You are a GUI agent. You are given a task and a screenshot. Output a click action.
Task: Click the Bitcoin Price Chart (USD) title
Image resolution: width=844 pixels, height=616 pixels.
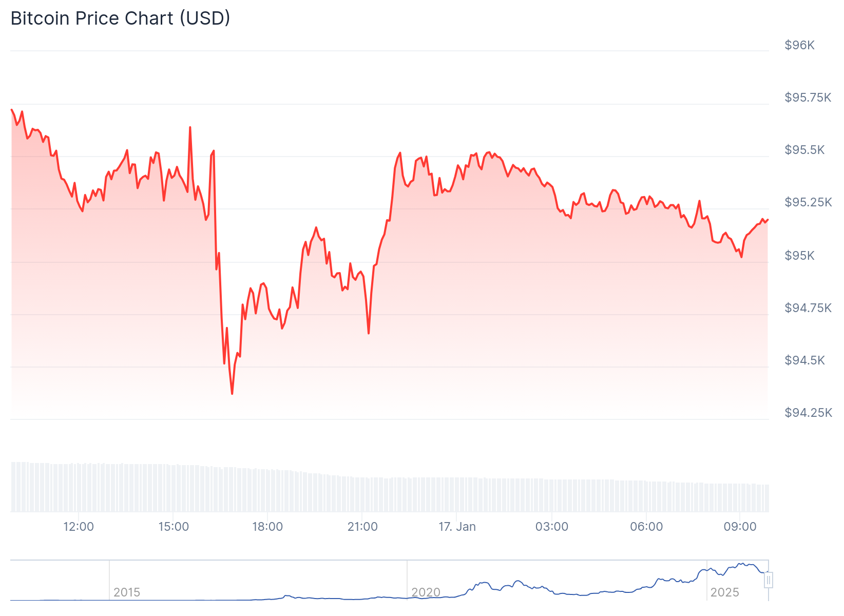[x=120, y=18]
